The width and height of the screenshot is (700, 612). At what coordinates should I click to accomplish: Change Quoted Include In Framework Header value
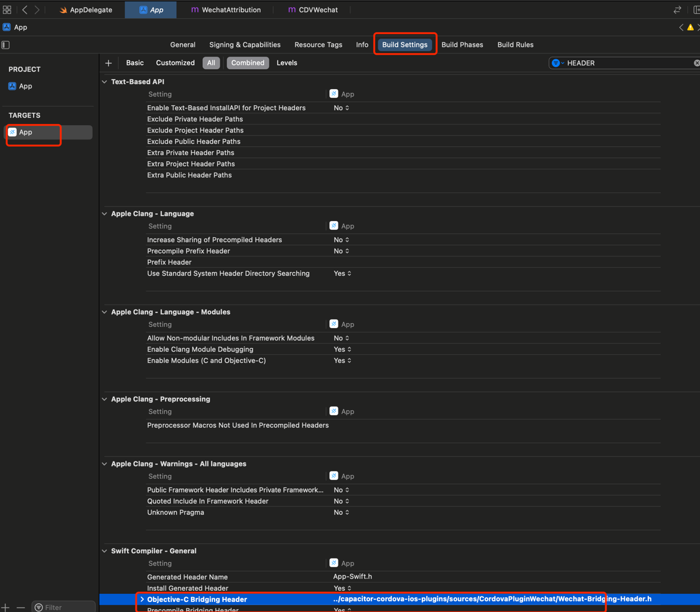pyautogui.click(x=342, y=501)
